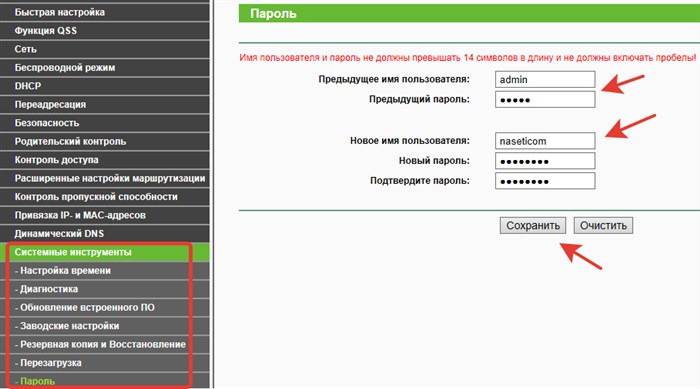Click the Сохранить button

[533, 226]
